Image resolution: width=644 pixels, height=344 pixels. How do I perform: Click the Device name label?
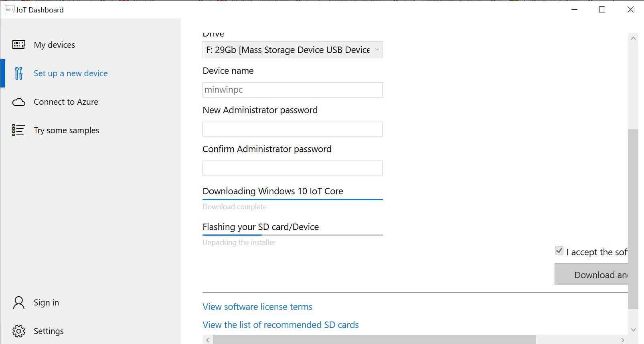pyautogui.click(x=228, y=71)
